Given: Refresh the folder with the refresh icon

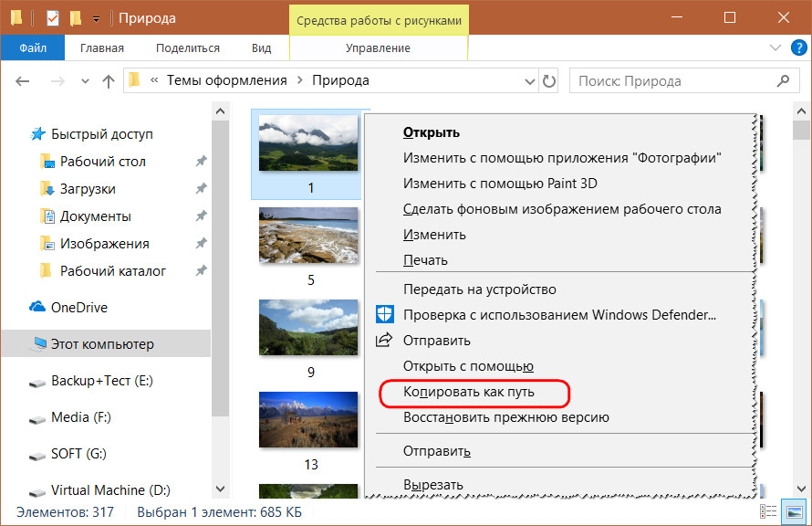Looking at the screenshot, I should pyautogui.click(x=549, y=81).
